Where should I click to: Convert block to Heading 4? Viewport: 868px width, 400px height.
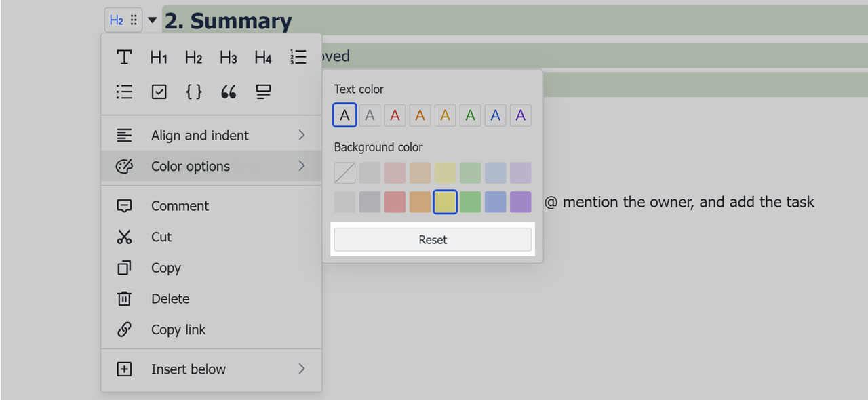click(263, 58)
